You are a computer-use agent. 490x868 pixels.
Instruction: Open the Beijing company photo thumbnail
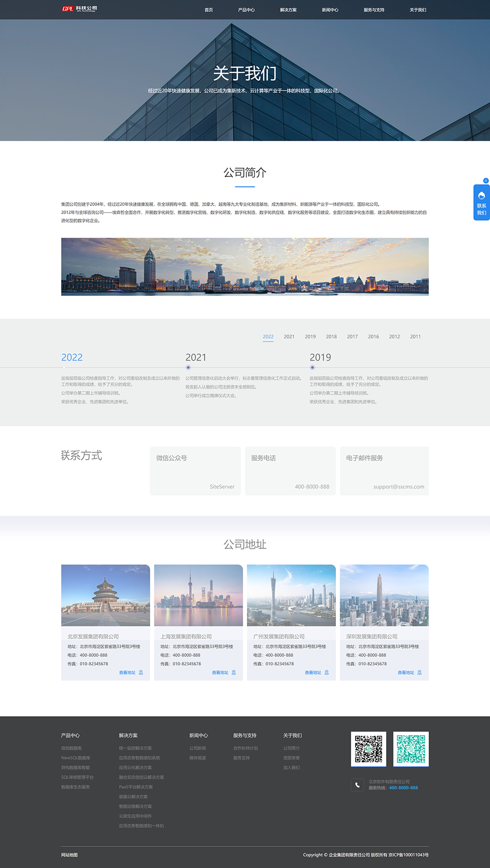pos(105,595)
